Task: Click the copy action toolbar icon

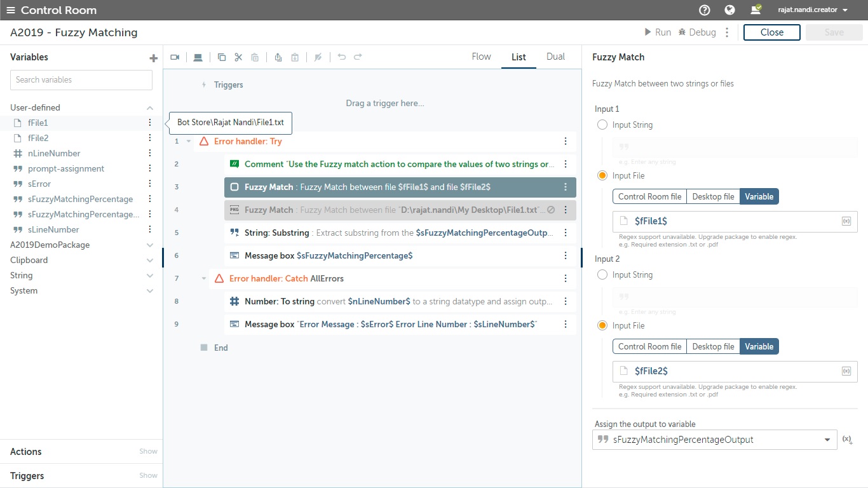Action: tap(222, 57)
